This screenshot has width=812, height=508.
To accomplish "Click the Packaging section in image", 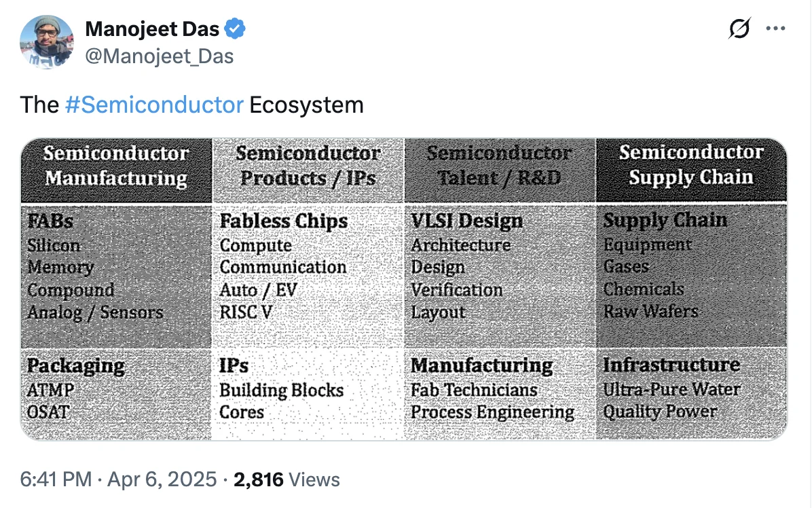I will [x=117, y=393].
